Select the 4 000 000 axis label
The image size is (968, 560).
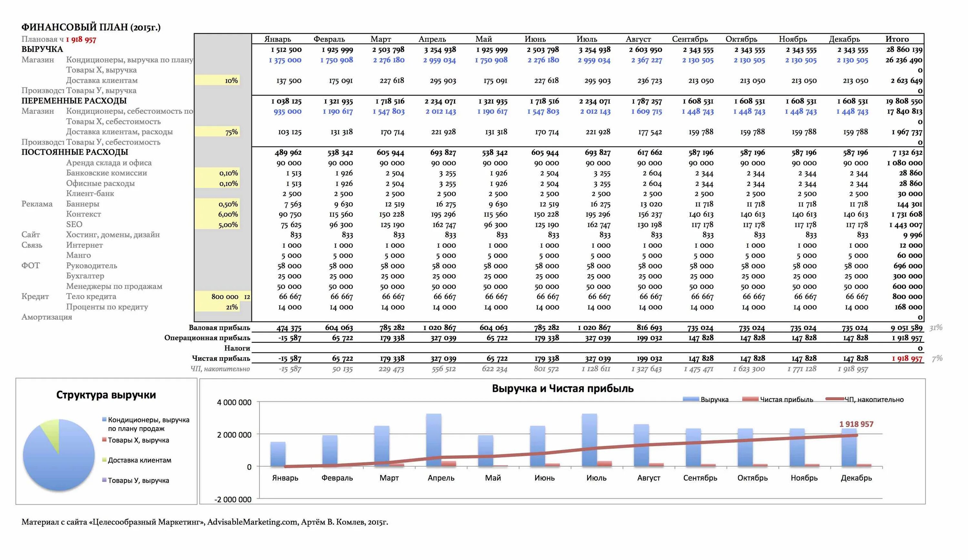point(234,402)
